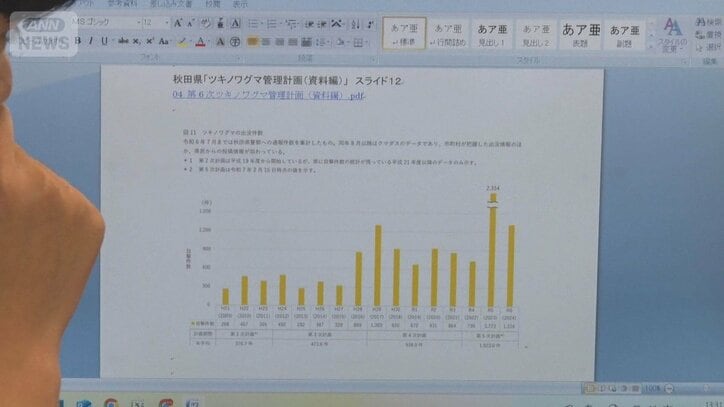The image size is (724, 407).
Task: Switch to Print Layout view icon
Action: point(590,389)
